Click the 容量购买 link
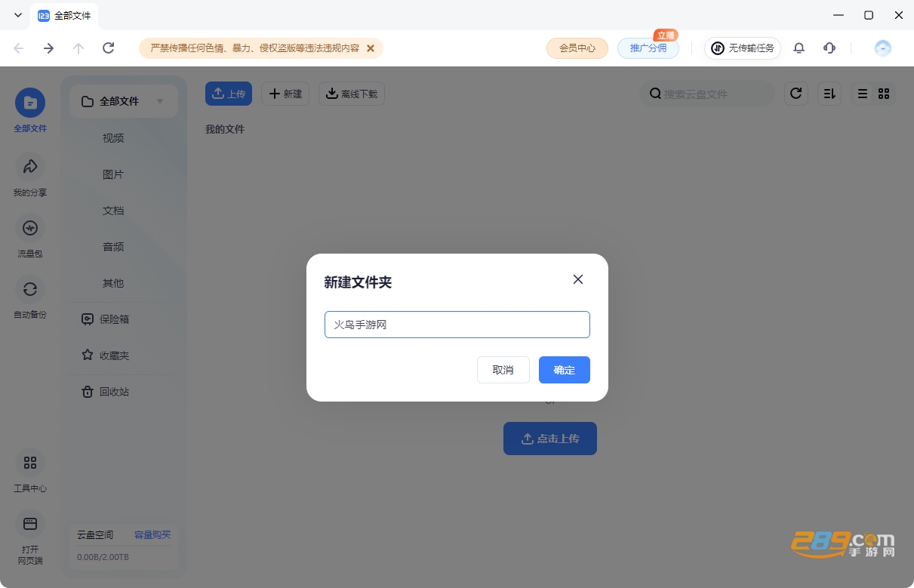914x588 pixels. (152, 535)
